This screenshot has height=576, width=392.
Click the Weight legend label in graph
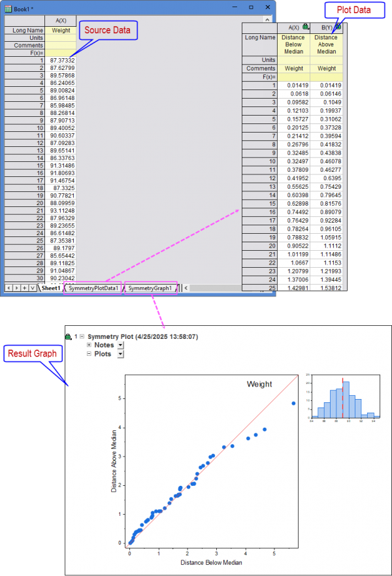(259, 384)
